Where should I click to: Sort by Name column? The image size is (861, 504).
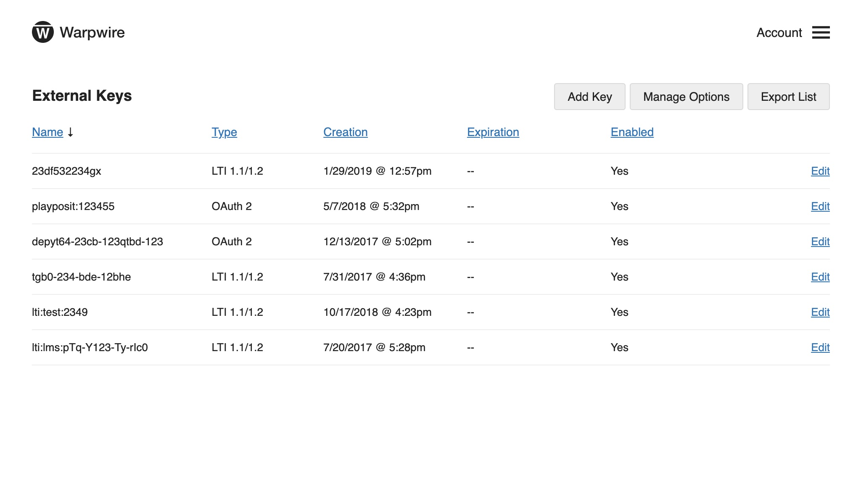tap(47, 131)
